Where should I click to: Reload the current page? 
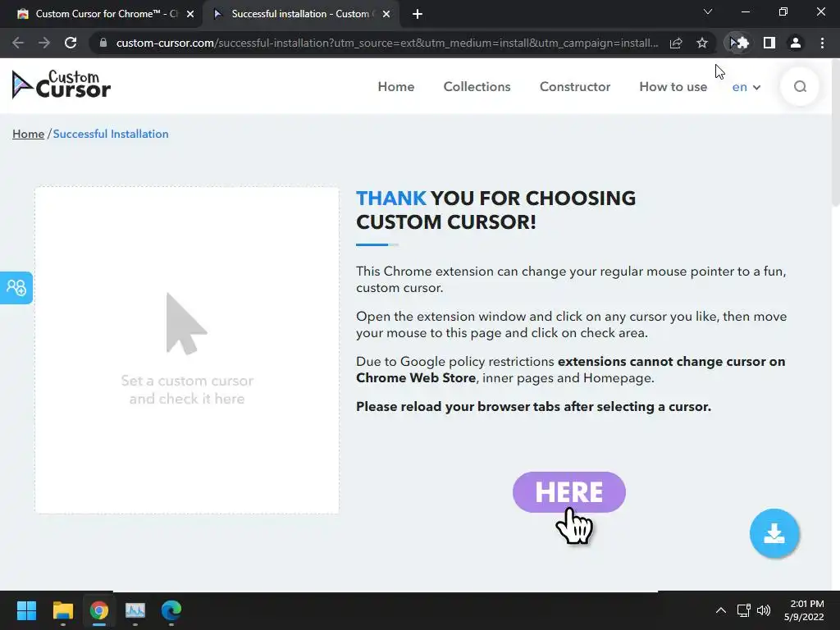point(71,43)
